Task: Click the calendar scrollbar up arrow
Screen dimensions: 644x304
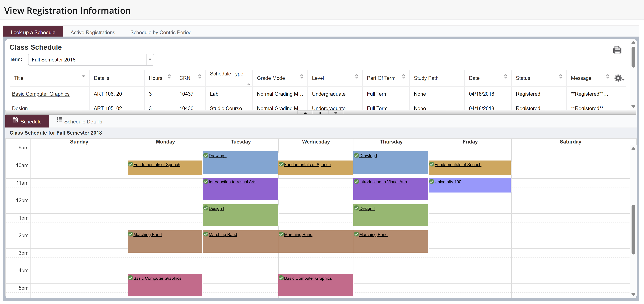Action: click(x=633, y=149)
